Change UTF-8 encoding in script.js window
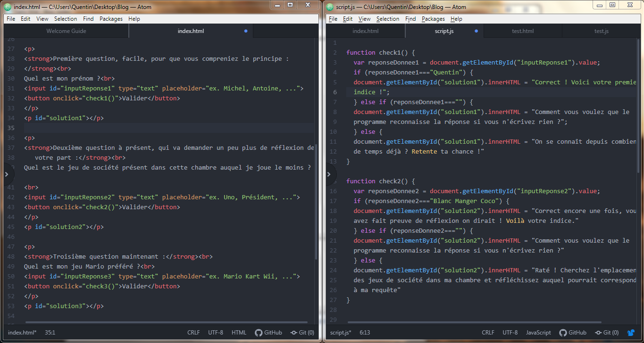644x343 pixels. point(510,332)
